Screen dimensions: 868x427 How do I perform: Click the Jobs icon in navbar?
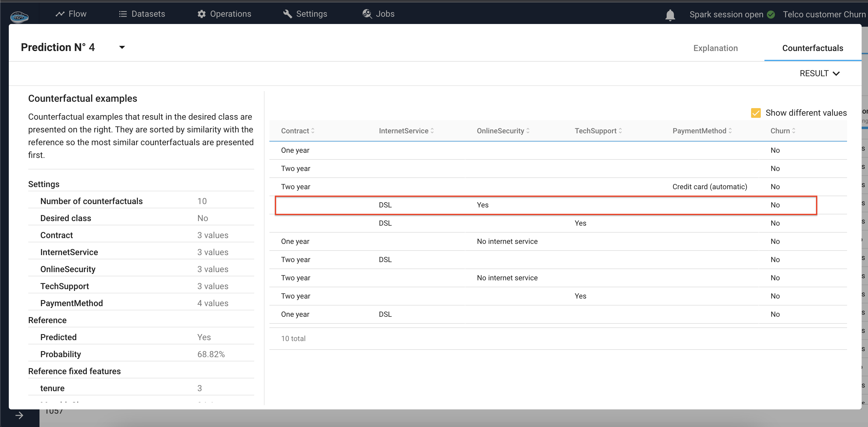point(367,14)
